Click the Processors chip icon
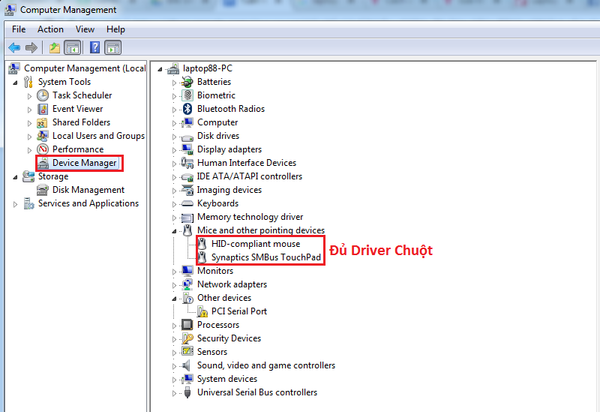 click(187, 325)
